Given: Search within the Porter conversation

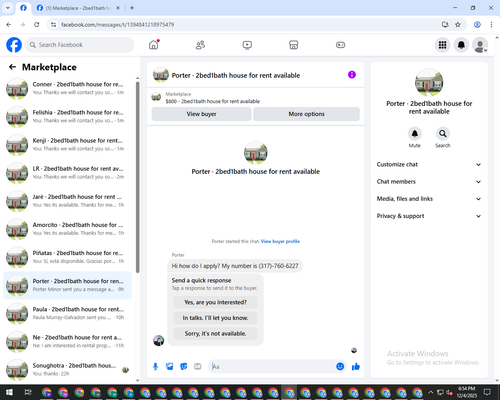Looking at the screenshot, I should (442, 134).
